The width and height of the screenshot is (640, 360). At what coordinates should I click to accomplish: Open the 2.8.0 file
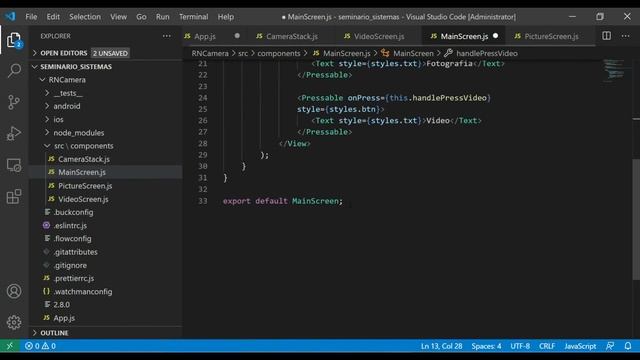pos(62,304)
